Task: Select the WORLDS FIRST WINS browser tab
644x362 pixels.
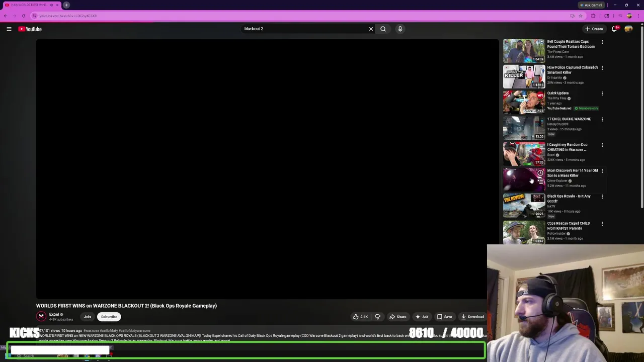Action: click(x=31, y=5)
